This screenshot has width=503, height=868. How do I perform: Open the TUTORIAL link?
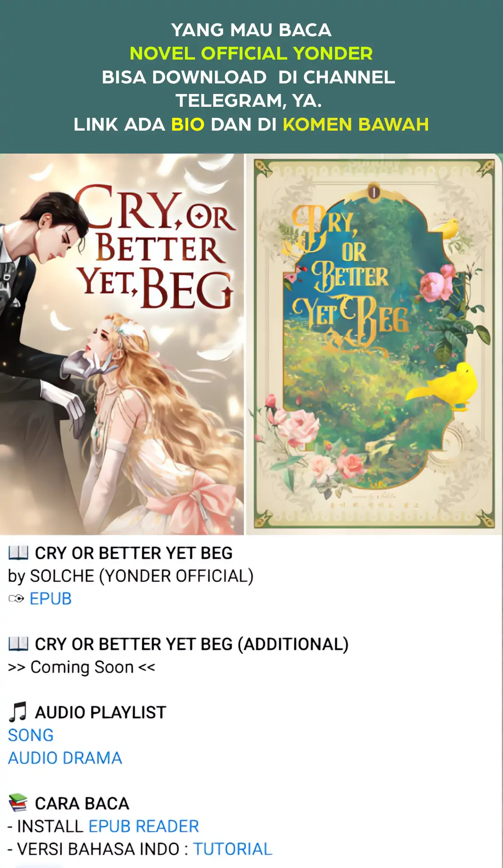pos(233,849)
